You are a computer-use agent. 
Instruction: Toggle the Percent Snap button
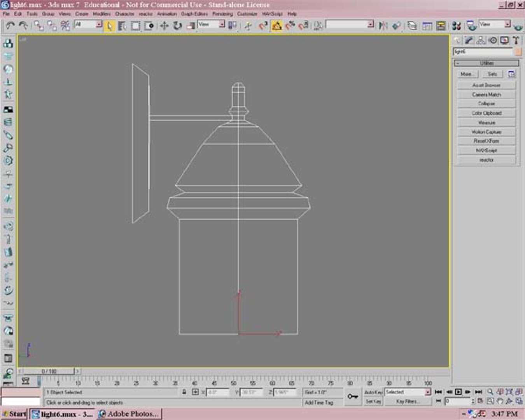point(290,26)
